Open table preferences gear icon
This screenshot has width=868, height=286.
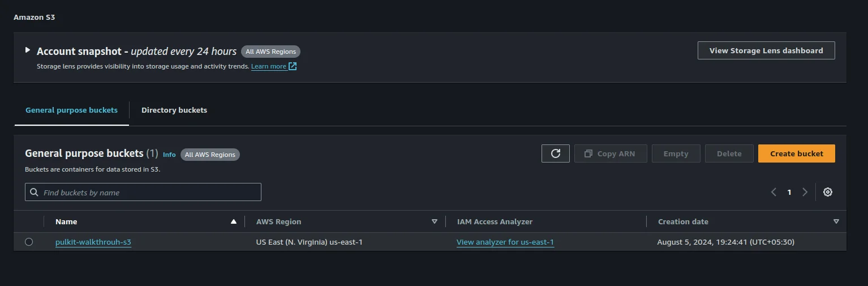point(827,192)
